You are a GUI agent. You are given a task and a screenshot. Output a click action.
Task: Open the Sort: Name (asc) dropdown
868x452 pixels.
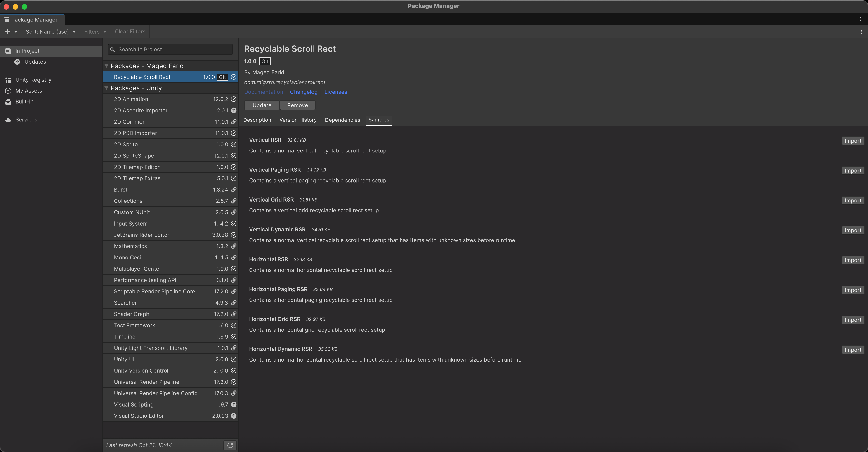51,31
